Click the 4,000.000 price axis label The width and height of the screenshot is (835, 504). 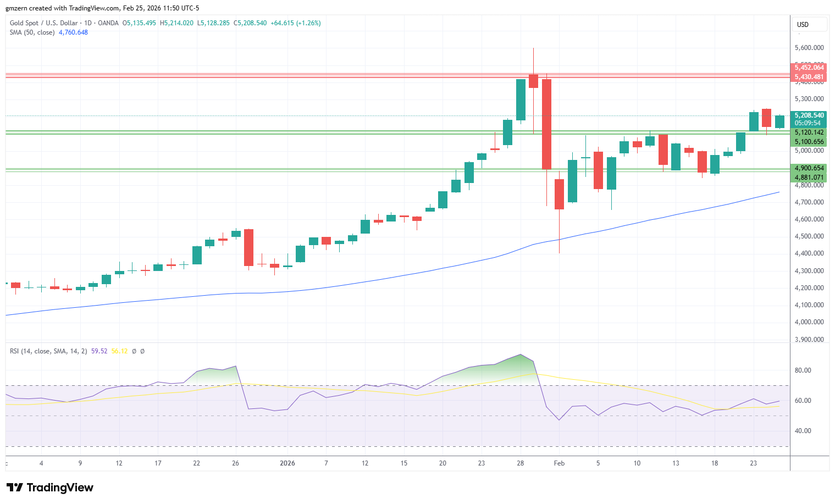coord(809,322)
